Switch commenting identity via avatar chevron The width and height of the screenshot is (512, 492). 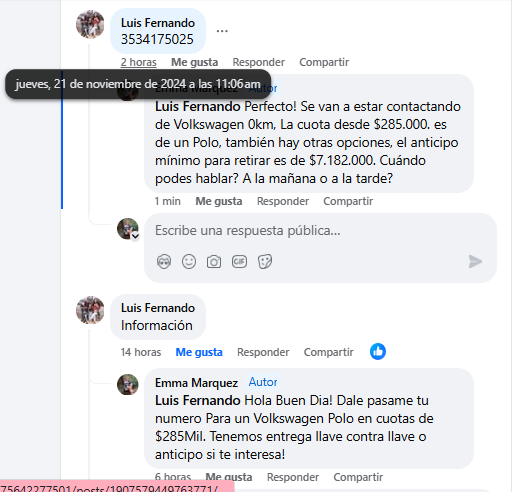click(x=135, y=236)
